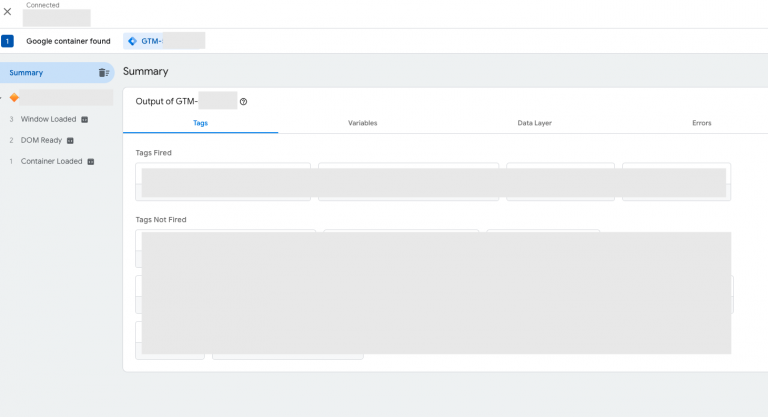The height and width of the screenshot is (417, 768).
Task: Open the help icon next to Output of GTM
Action: pos(243,102)
